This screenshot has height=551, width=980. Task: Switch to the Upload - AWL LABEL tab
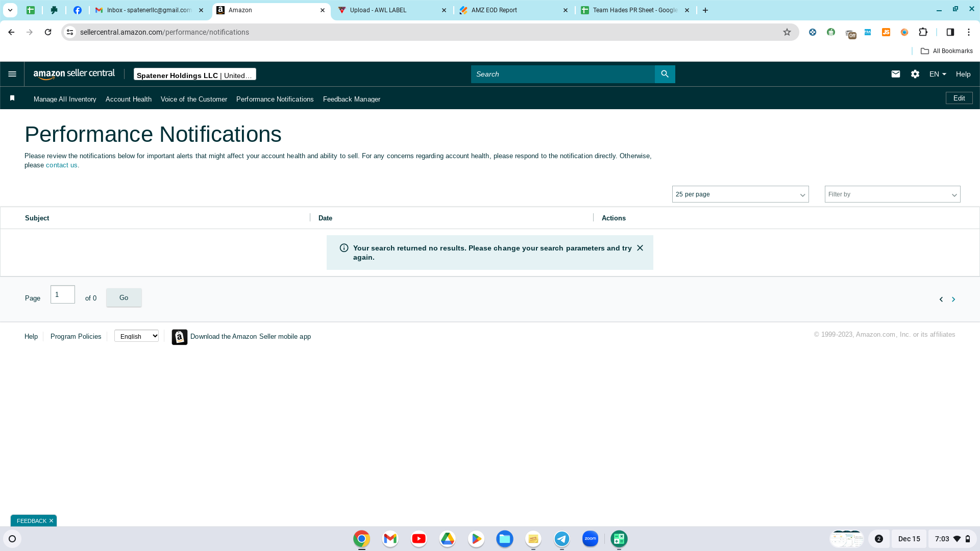(x=392, y=10)
